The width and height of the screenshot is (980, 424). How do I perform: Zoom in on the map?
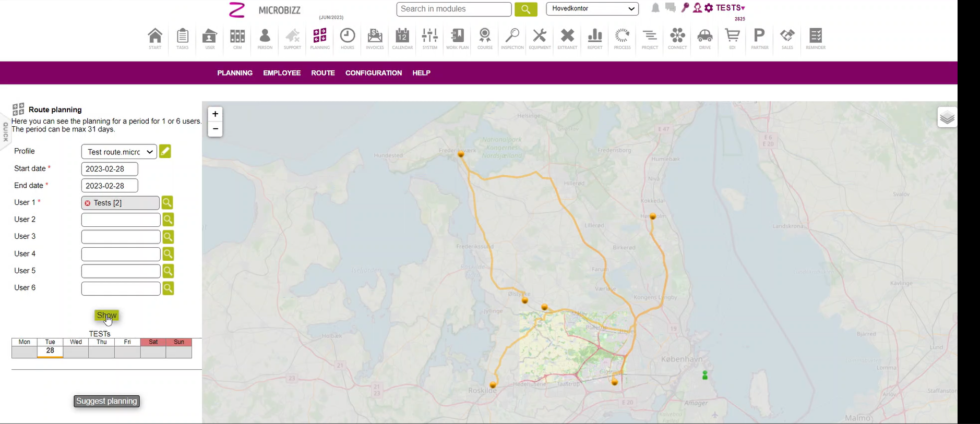coord(215,114)
